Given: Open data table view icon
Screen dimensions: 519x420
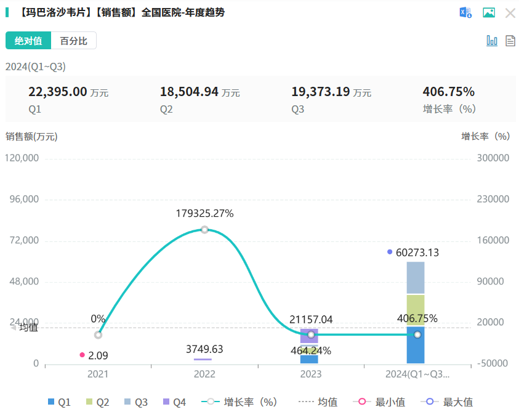Looking at the screenshot, I should 510,41.
